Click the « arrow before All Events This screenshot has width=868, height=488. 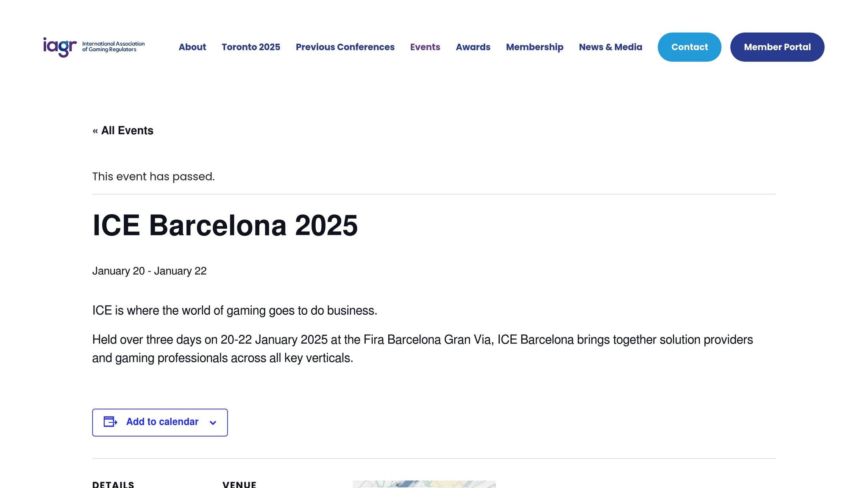click(x=96, y=130)
